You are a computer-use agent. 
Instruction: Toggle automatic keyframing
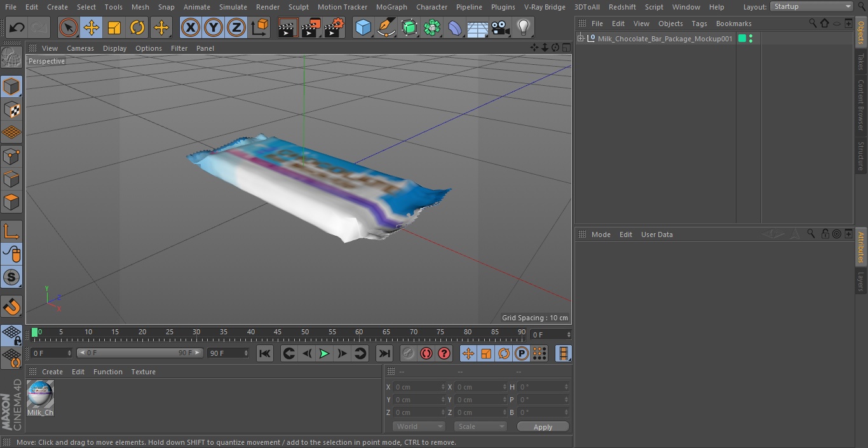click(x=426, y=353)
